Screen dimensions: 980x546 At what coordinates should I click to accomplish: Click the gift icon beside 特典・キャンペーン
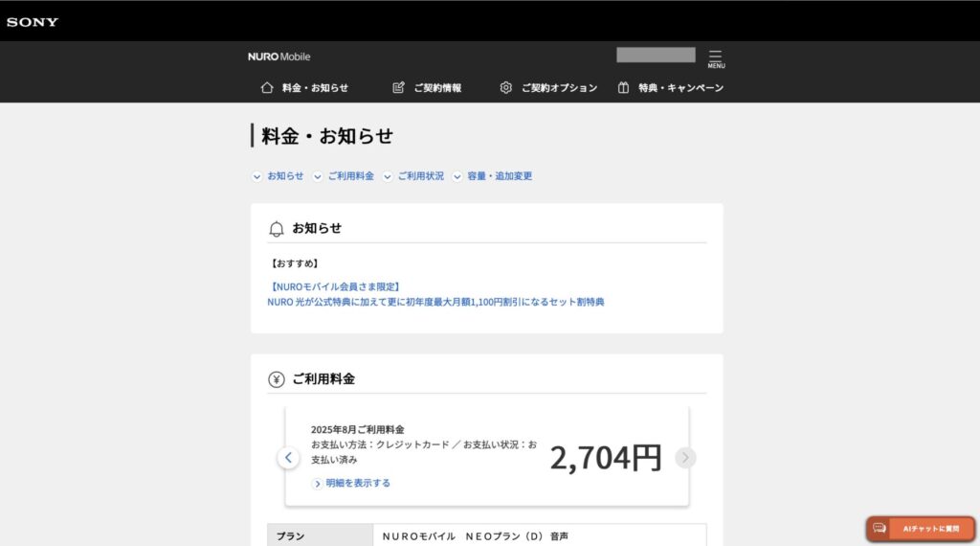click(623, 88)
